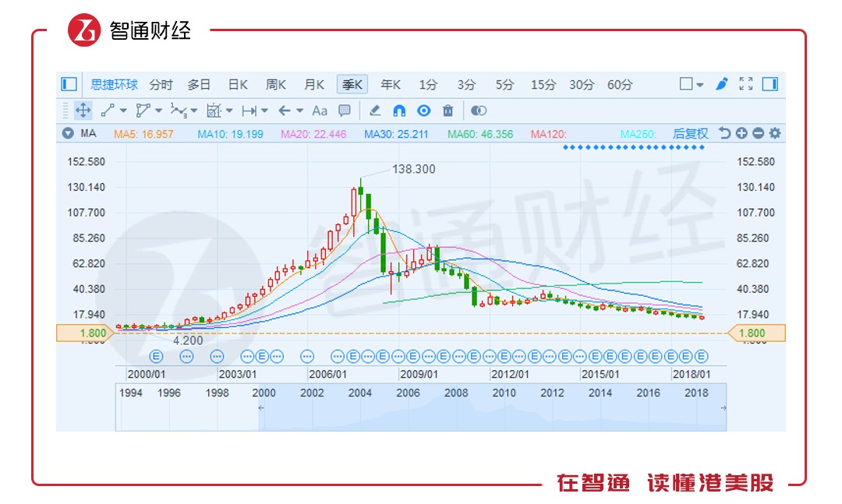Click the 思捷环球 stock name link

(x=115, y=85)
